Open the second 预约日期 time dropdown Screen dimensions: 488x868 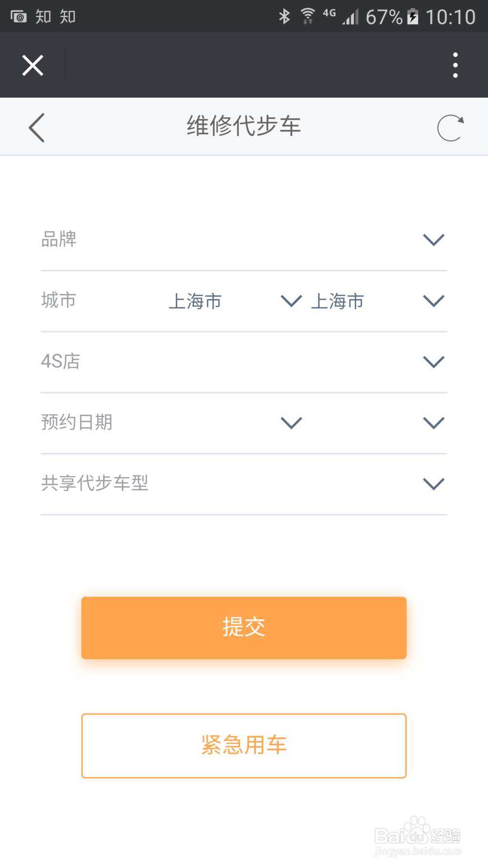point(433,423)
